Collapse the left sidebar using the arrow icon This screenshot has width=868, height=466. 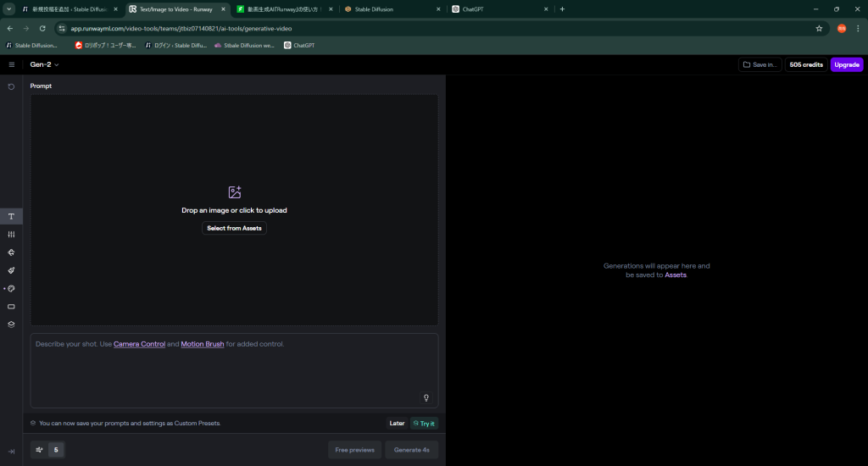tap(11, 452)
